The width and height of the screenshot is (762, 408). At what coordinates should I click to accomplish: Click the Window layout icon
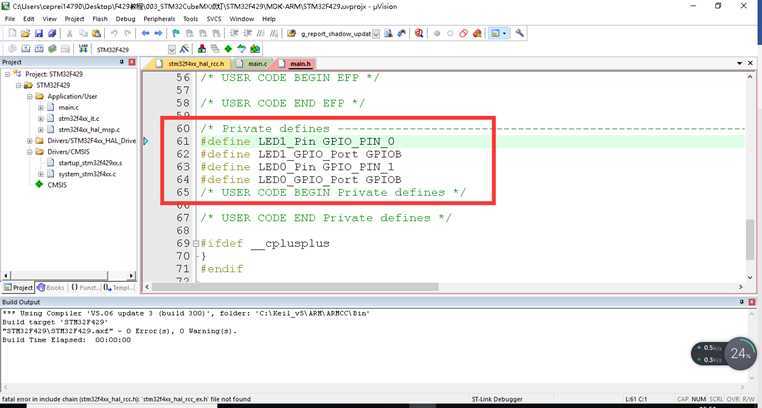pyautogui.click(x=495, y=34)
